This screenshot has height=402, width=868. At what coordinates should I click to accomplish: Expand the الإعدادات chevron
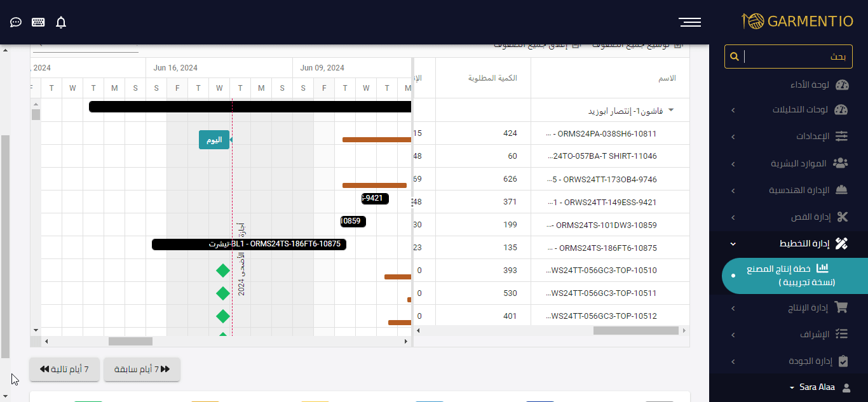coord(733,137)
